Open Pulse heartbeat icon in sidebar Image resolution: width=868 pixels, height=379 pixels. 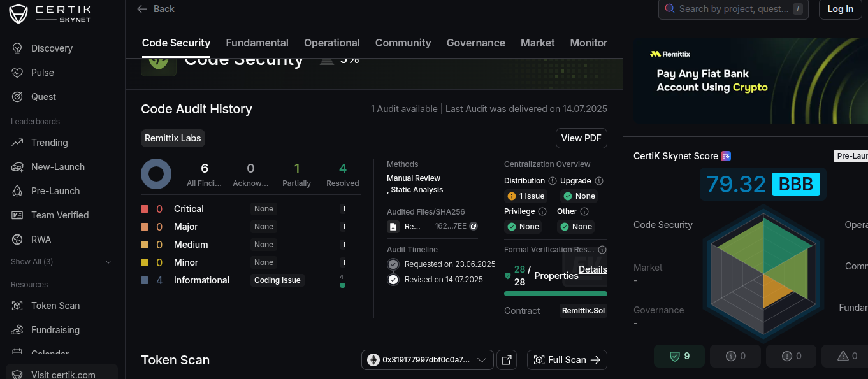tap(18, 73)
